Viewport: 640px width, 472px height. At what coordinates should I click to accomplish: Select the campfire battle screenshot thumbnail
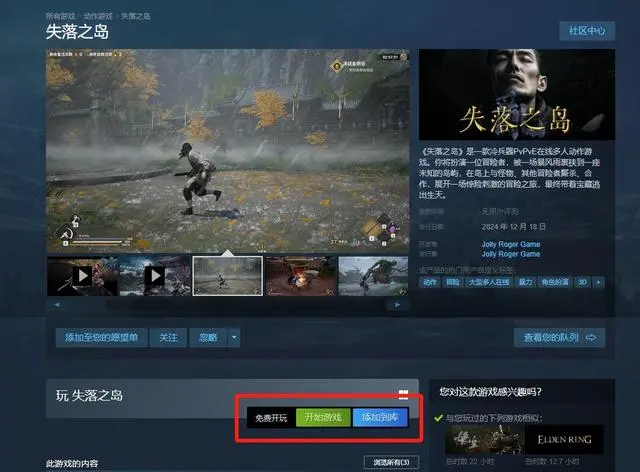coord(301,276)
